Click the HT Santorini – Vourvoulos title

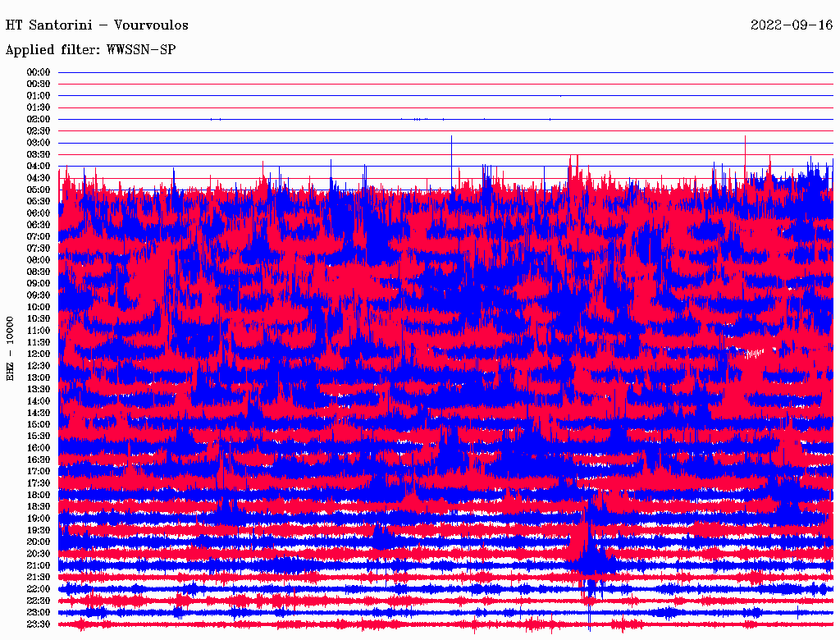97,25
